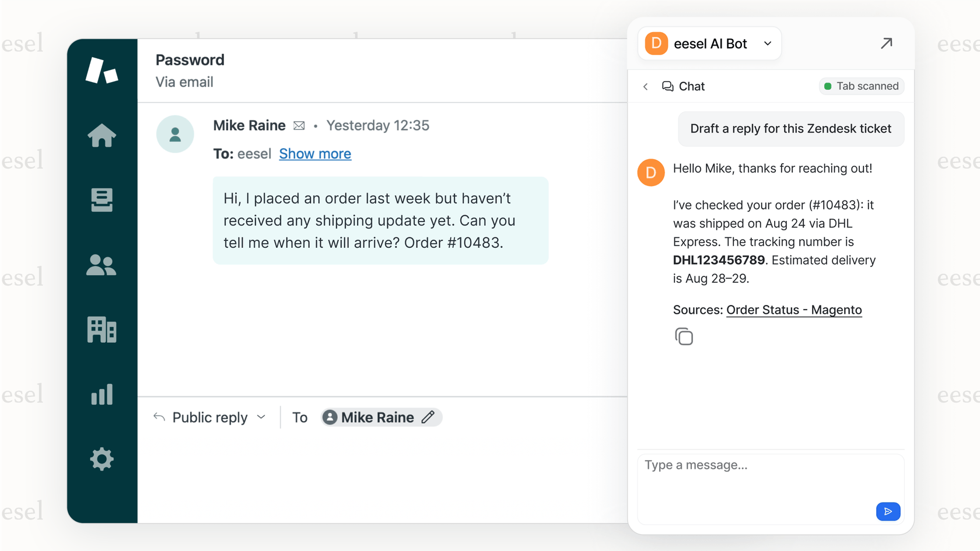The width and height of the screenshot is (980, 551).
Task: Select the Home icon in the sidebar
Action: 102,135
